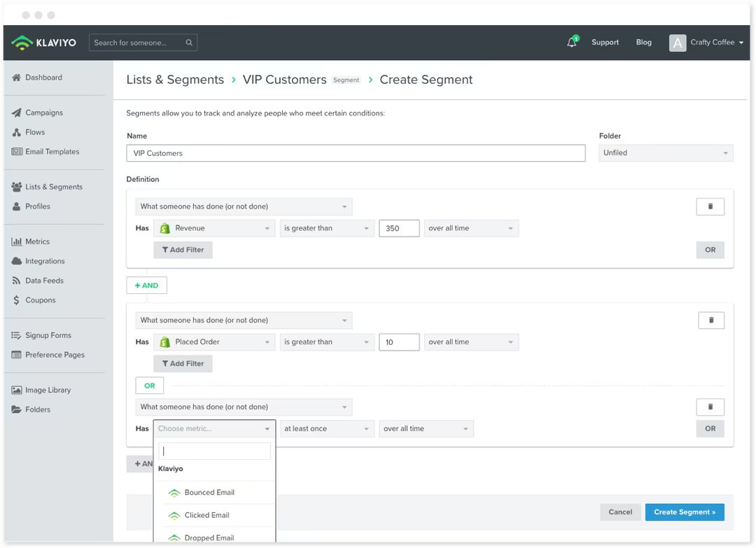Click the Lists & Segments people icon

[16, 187]
